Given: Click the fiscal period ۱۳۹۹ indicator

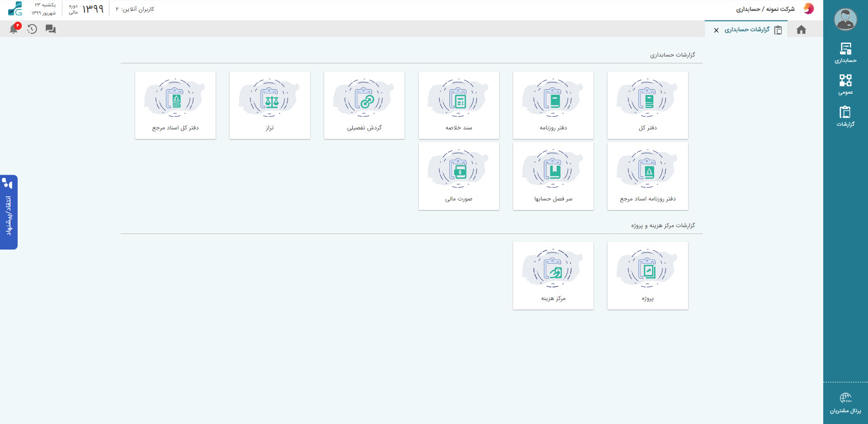Looking at the screenshot, I should tap(87, 9).
